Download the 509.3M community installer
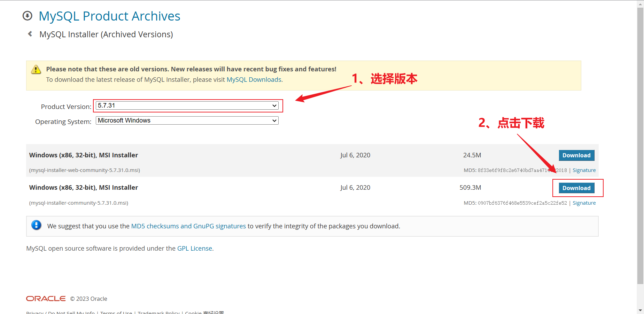The height and width of the screenshot is (314, 644). click(576, 188)
